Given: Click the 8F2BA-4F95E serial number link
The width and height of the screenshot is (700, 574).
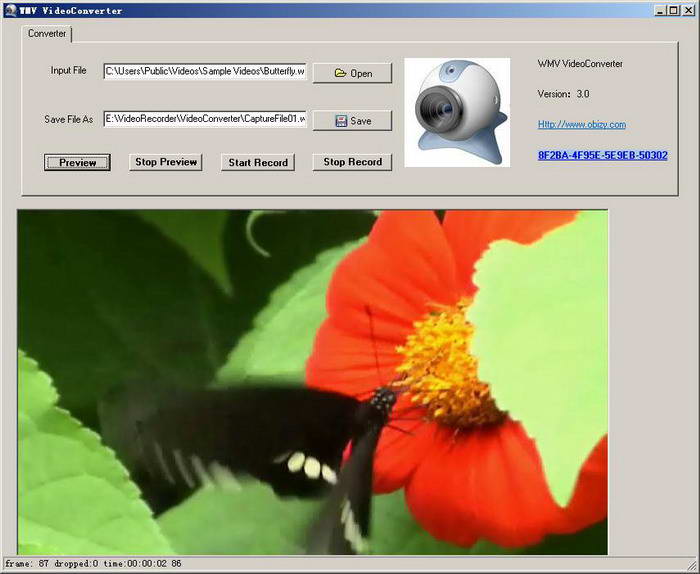Looking at the screenshot, I should tap(603, 155).
